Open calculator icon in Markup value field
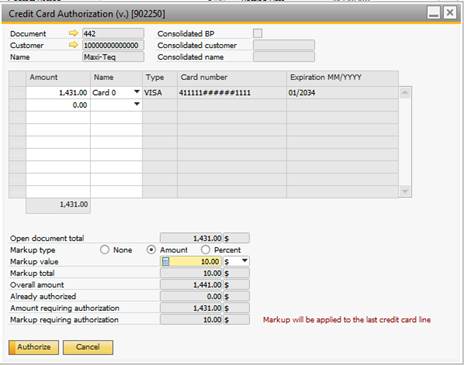Viewport: 464px width, 365px height. pos(165,262)
